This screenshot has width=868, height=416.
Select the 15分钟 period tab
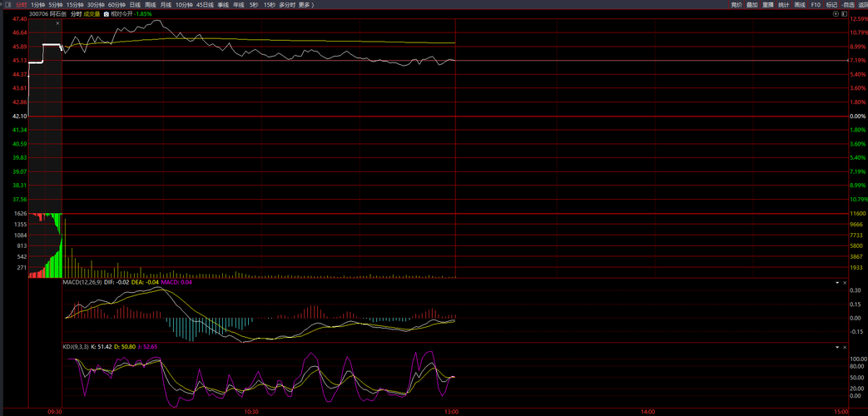75,4
